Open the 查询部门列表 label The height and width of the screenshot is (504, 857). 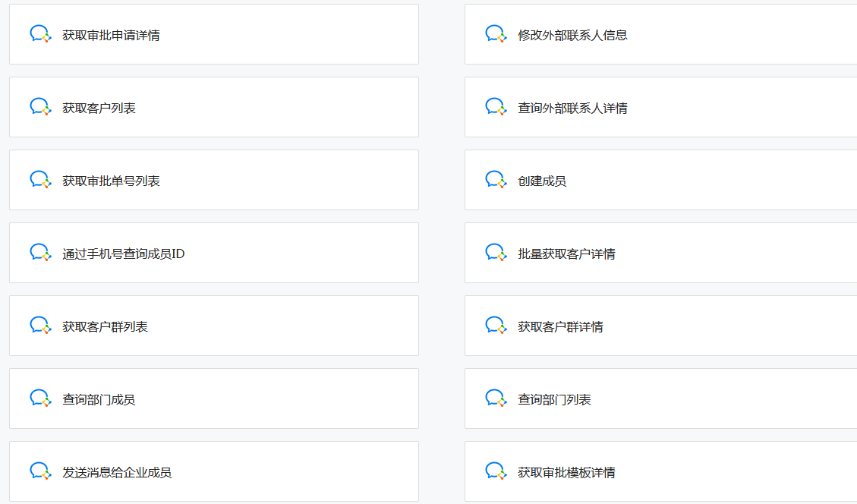tap(554, 399)
